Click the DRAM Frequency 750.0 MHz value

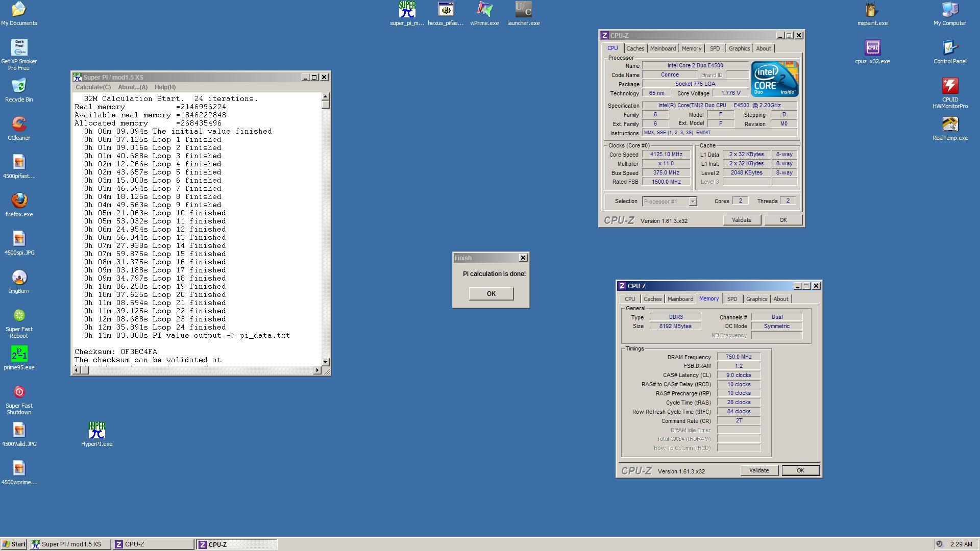[739, 357]
